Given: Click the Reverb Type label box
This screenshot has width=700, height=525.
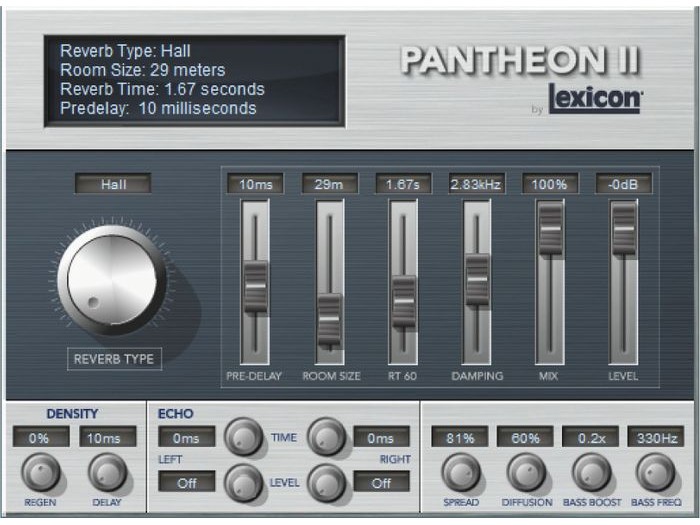Looking at the screenshot, I should [x=114, y=359].
